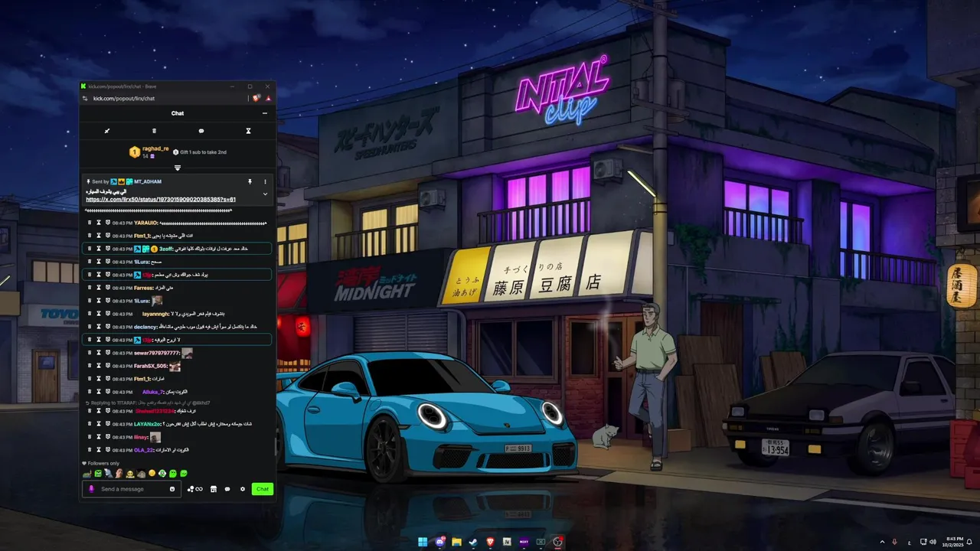Open notification bell in taskbar
980x551 pixels.
[970, 542]
